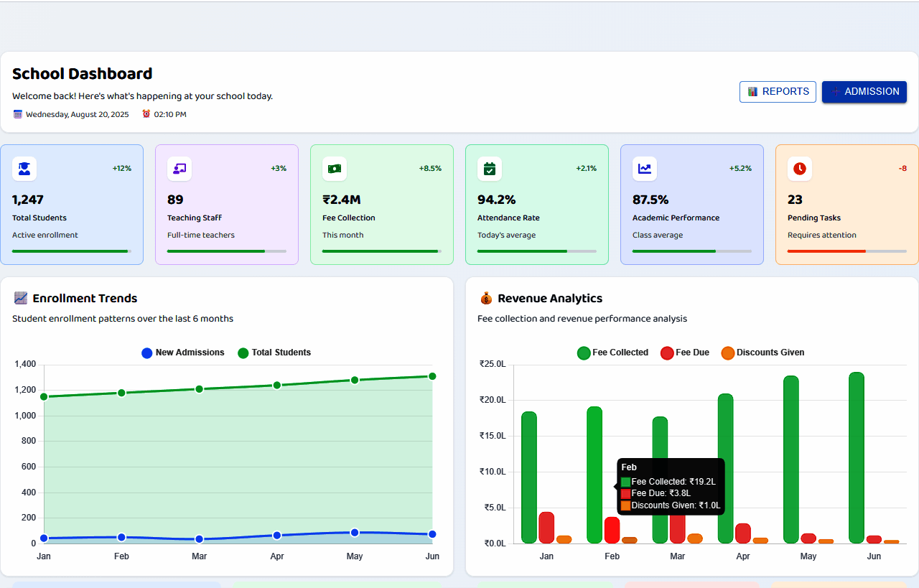This screenshot has width=919, height=588.
Task: Click the clock icon on Pending Tasks card
Action: [800, 169]
